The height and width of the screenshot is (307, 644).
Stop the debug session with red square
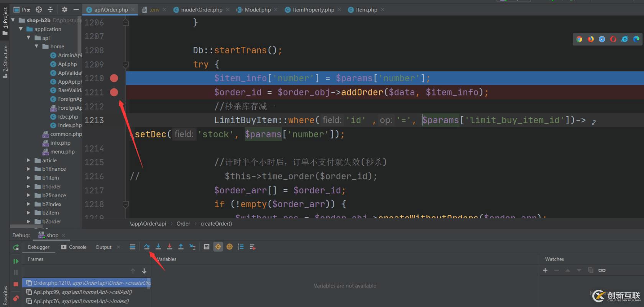tap(16, 284)
